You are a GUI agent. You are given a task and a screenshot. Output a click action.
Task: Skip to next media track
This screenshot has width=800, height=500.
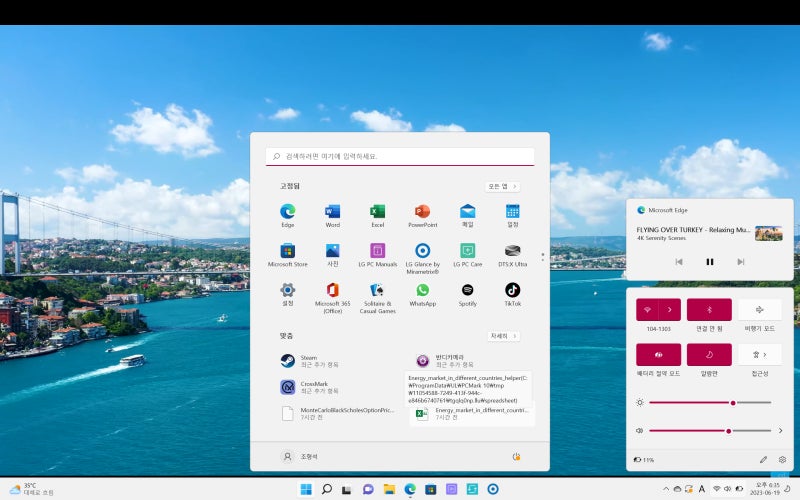[x=740, y=262]
